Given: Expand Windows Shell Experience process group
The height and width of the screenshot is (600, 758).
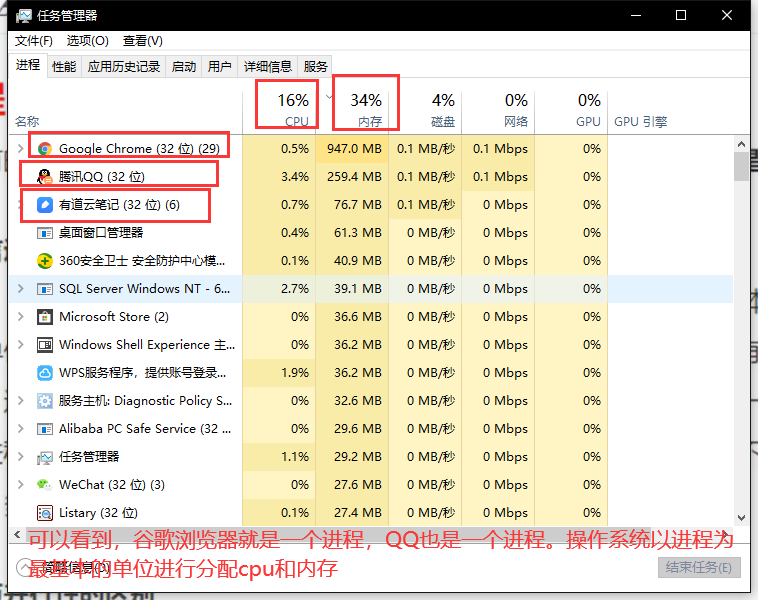Looking at the screenshot, I should (20, 345).
